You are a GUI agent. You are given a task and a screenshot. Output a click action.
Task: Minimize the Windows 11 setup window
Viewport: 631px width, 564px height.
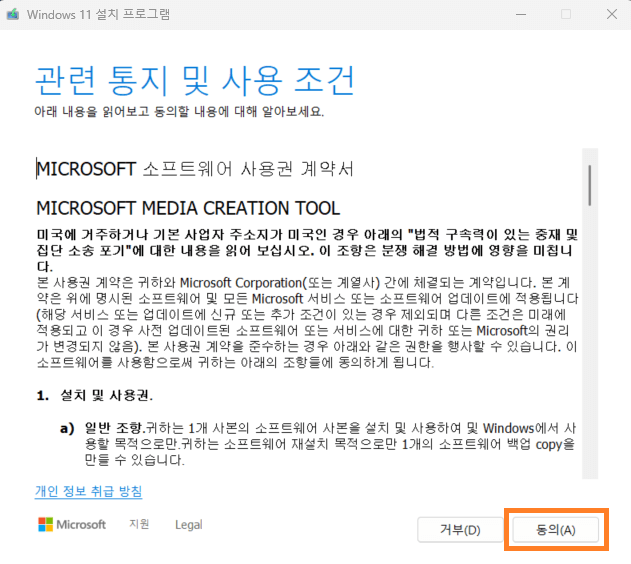pos(521,14)
